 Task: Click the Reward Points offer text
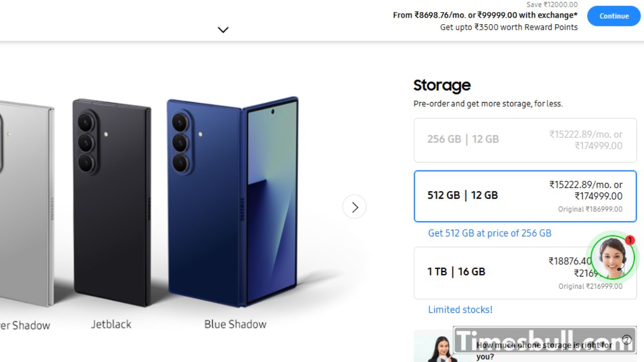pyautogui.click(x=508, y=27)
